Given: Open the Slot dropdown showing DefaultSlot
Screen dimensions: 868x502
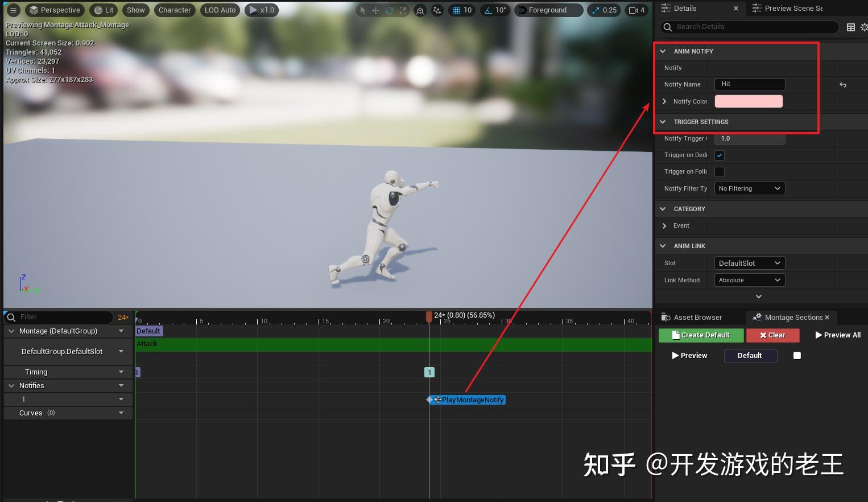Looking at the screenshot, I should pyautogui.click(x=749, y=263).
